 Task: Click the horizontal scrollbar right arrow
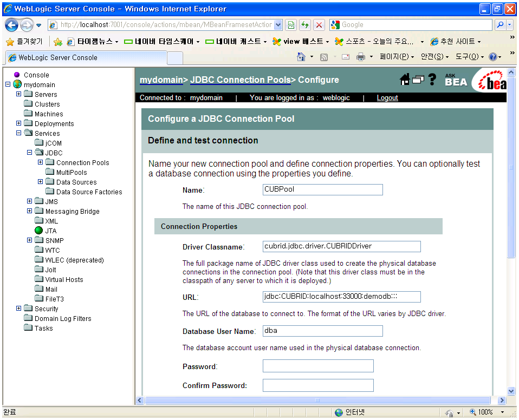(x=502, y=400)
